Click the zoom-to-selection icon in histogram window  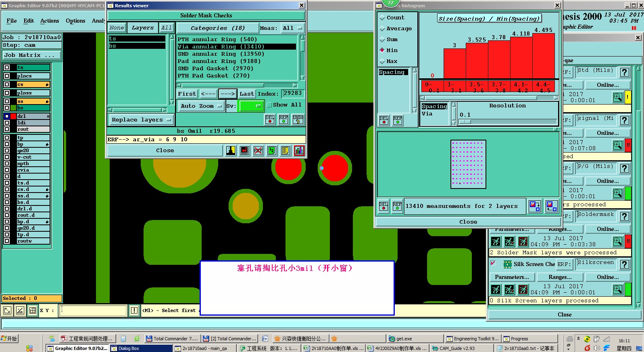[535, 206]
